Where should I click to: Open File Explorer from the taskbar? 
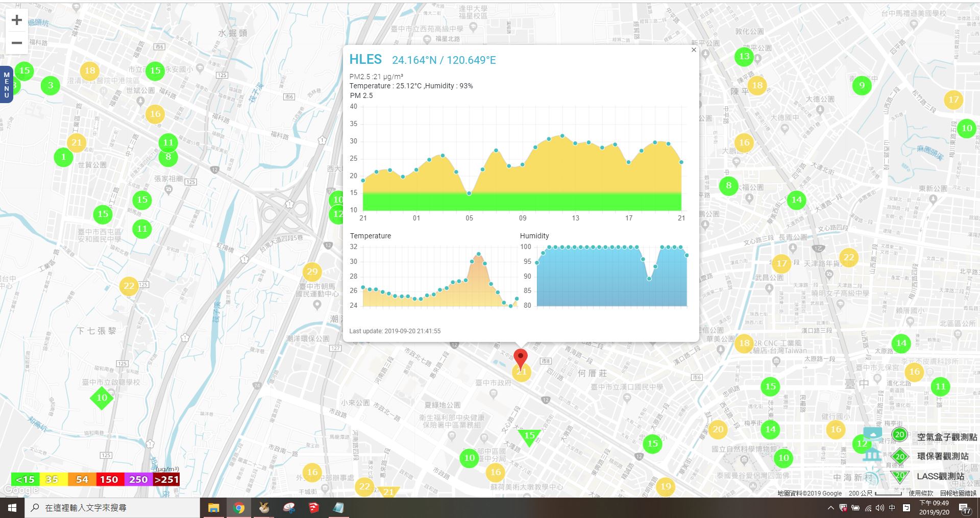213,508
